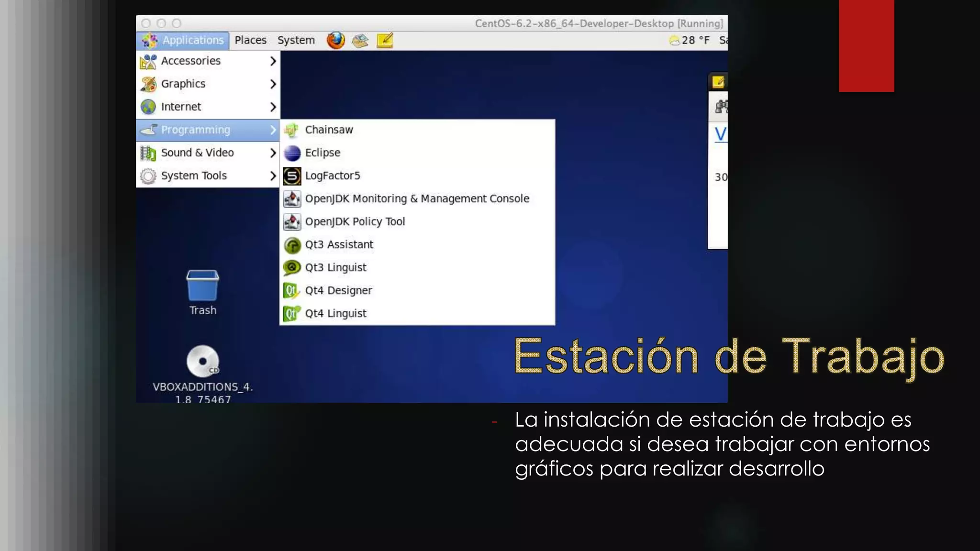Click the Sound & Video icon

(148, 153)
